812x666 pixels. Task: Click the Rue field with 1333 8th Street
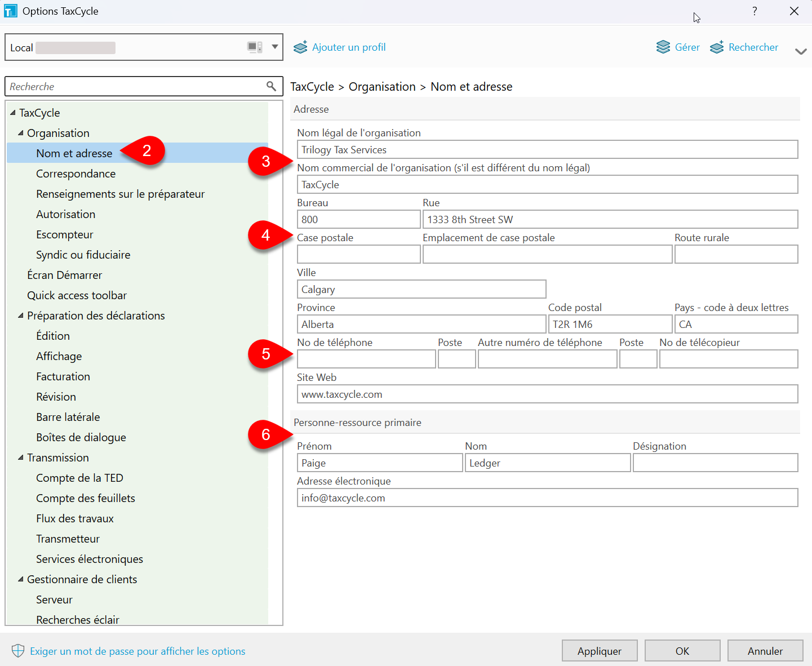point(610,219)
